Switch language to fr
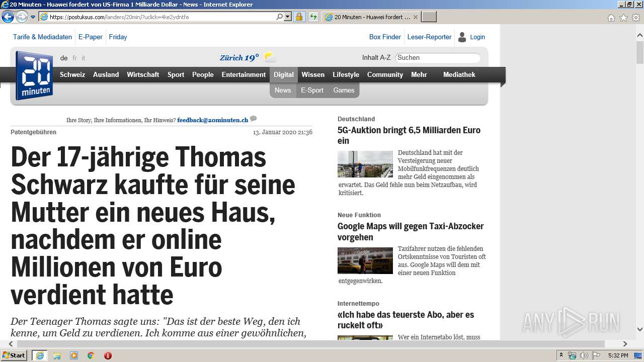 (74, 58)
